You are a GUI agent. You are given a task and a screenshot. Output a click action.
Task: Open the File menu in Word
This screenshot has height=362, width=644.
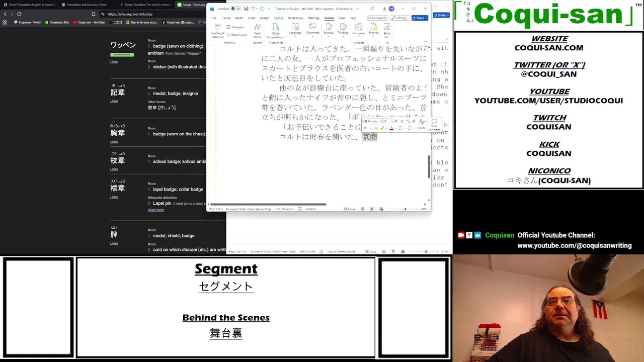pos(213,18)
